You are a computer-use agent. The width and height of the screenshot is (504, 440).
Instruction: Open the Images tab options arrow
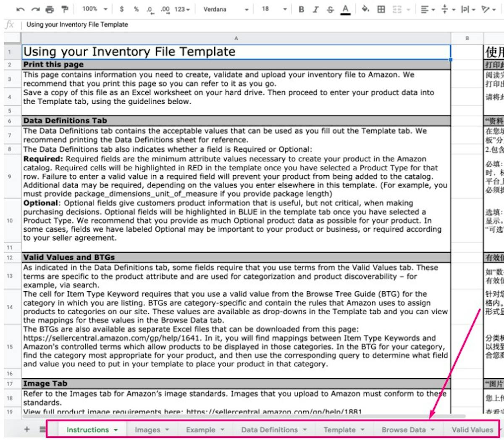click(x=167, y=430)
